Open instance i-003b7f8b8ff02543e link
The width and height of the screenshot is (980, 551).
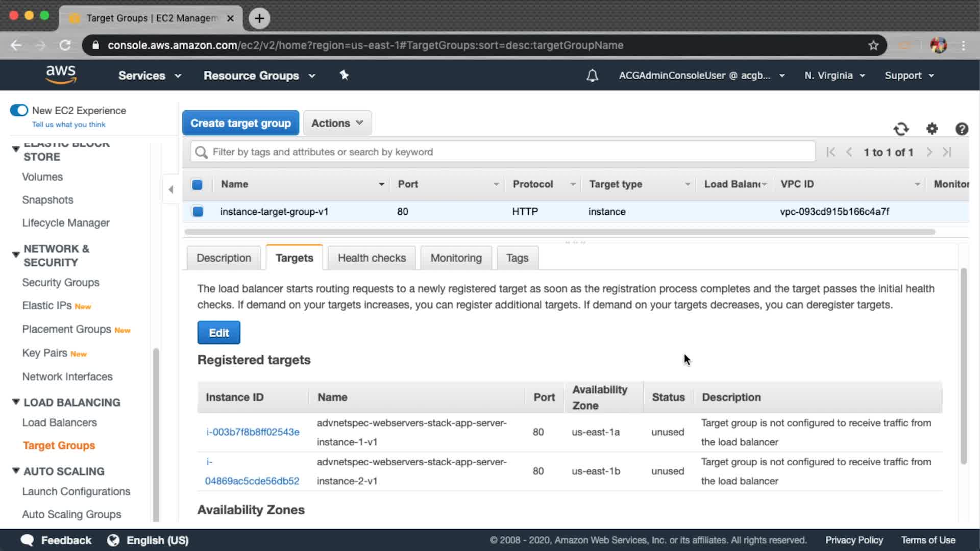coord(253,432)
